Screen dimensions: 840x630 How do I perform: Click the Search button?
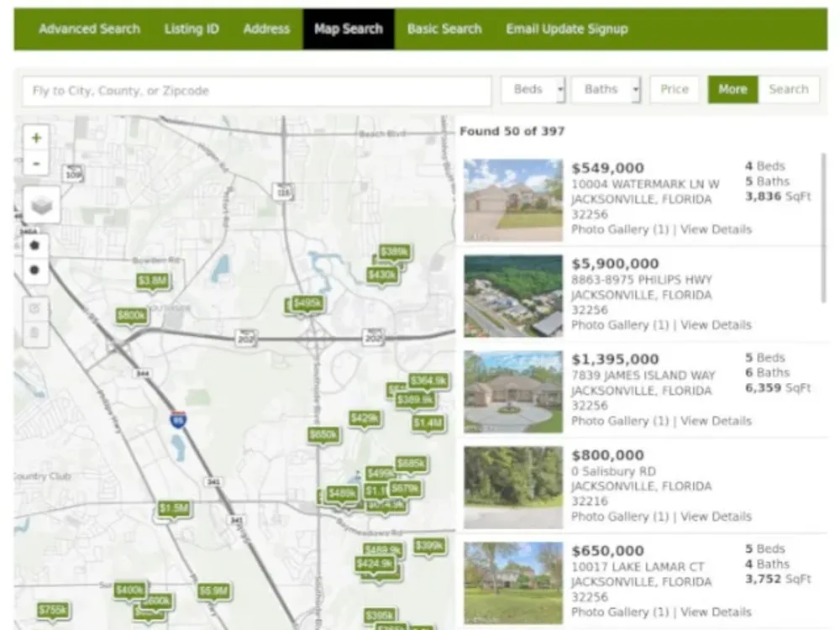(x=789, y=90)
